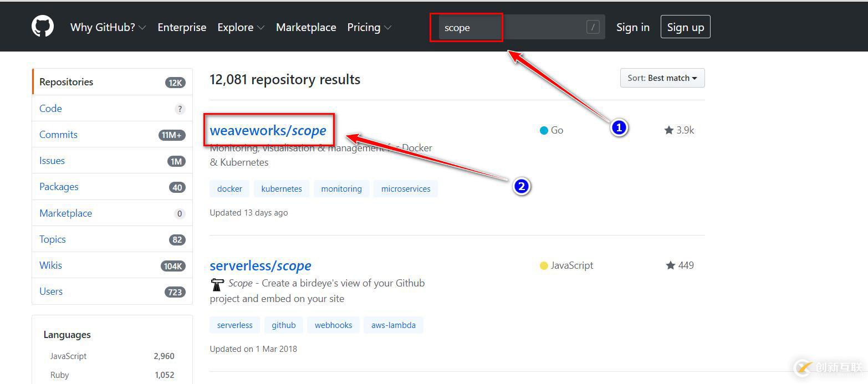This screenshot has height=384, width=868.
Task: Click the docker topic tag
Action: pos(229,189)
